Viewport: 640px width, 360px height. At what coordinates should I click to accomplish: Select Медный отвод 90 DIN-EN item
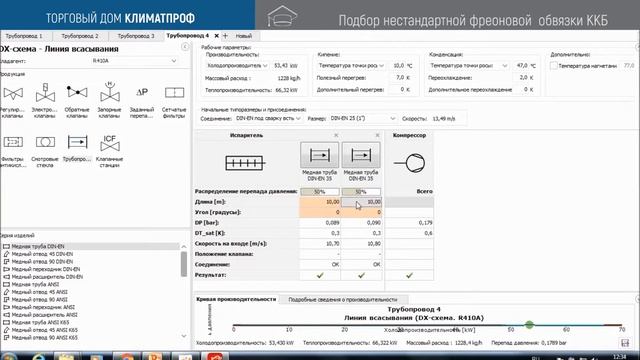(x=42, y=262)
